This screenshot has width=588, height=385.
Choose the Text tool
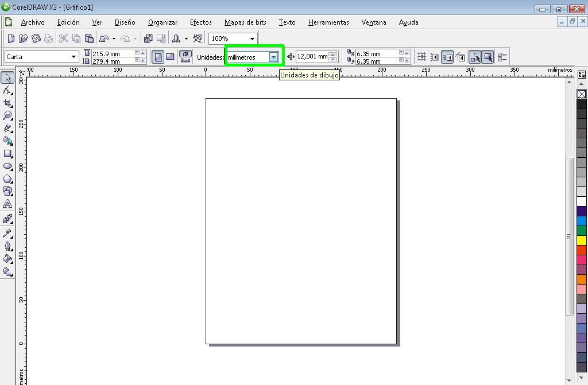(x=8, y=204)
